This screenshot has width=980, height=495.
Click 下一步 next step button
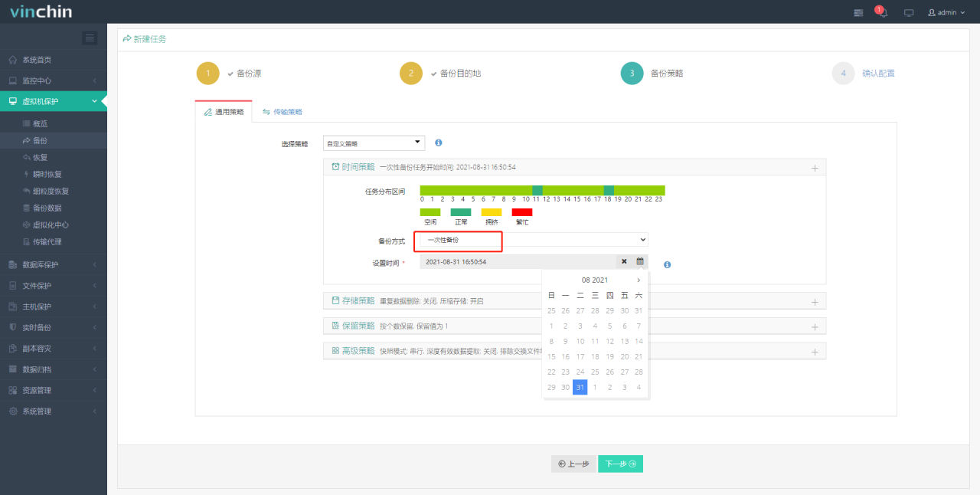(620, 464)
